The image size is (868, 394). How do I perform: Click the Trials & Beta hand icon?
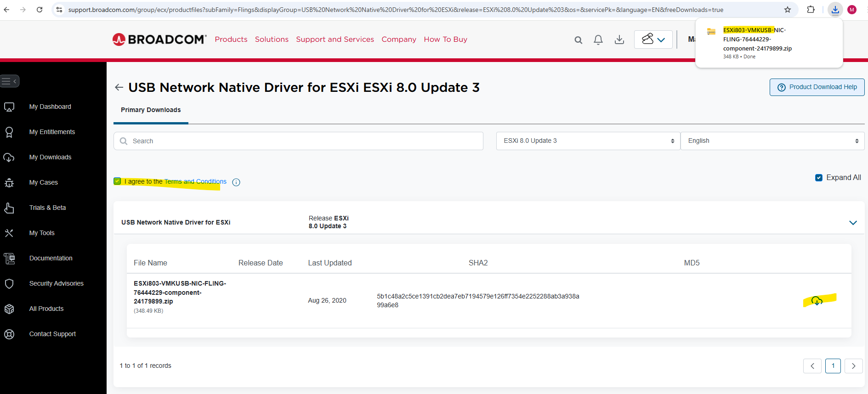9,208
